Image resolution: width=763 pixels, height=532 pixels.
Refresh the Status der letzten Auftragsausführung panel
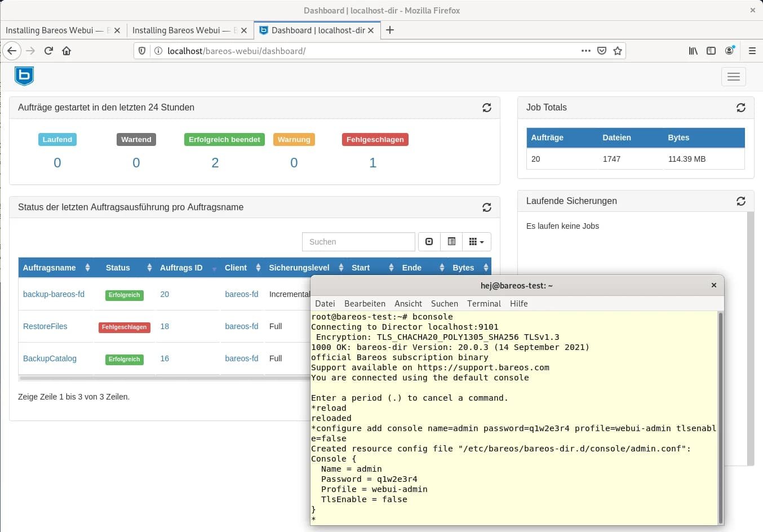[487, 207]
